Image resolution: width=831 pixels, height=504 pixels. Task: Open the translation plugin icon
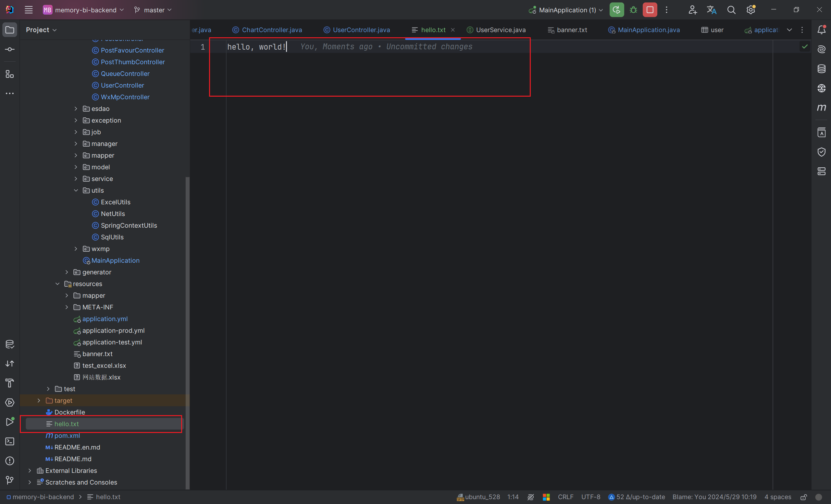click(712, 10)
